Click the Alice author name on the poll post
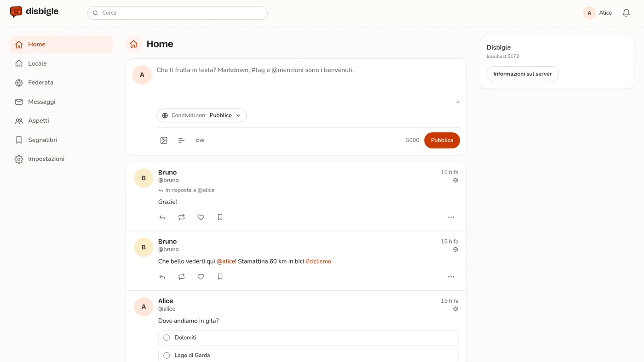The height and width of the screenshot is (362, 644). [166, 301]
